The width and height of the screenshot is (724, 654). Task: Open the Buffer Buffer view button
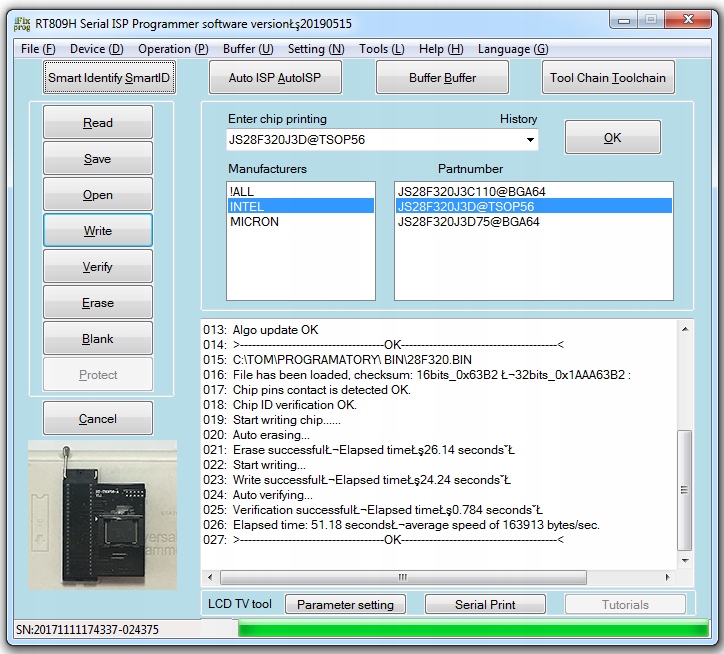442,77
